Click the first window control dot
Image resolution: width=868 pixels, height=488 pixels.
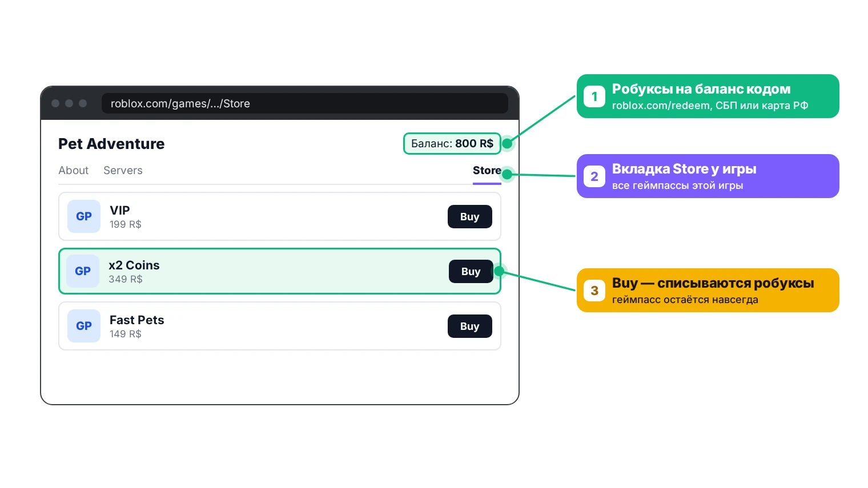point(55,103)
